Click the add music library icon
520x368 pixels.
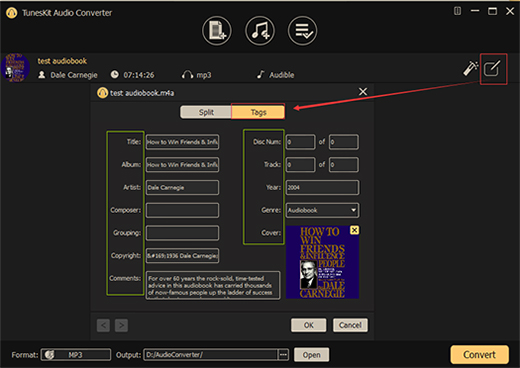[260, 31]
